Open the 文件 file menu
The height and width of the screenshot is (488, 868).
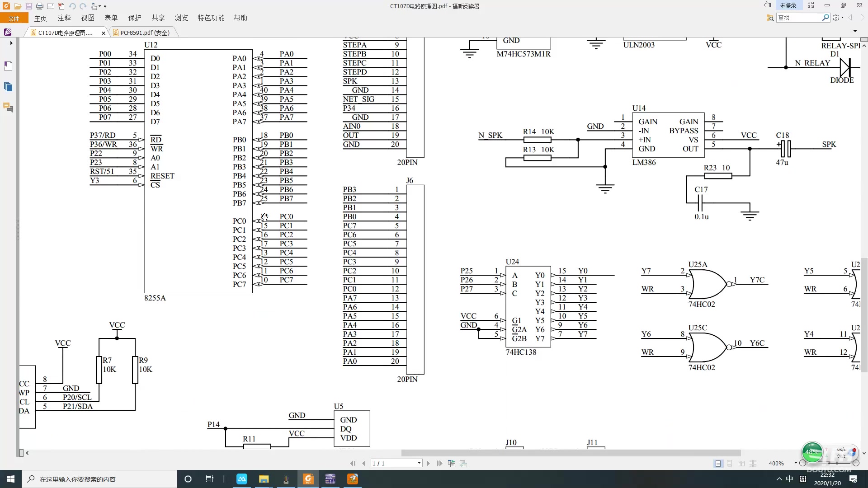point(14,18)
